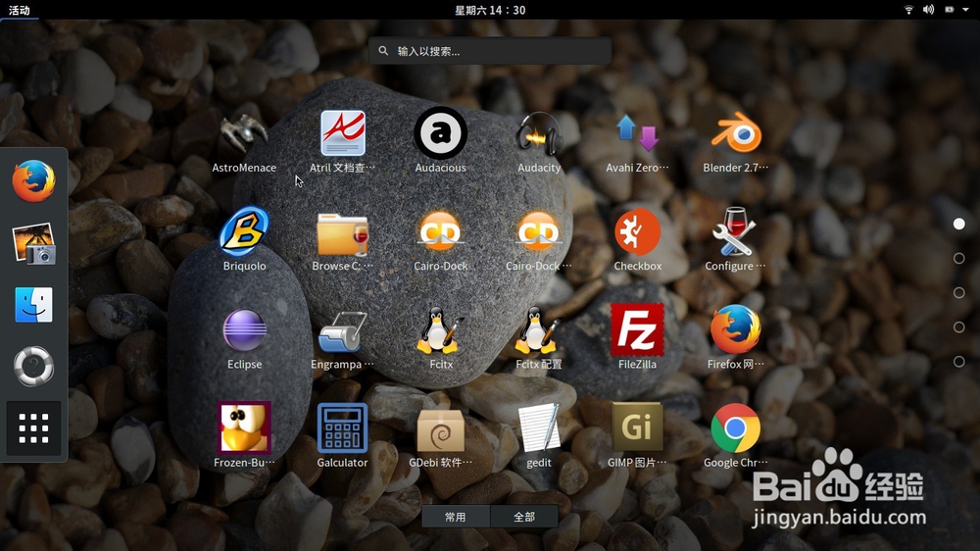The height and width of the screenshot is (551, 980).
Task: Open lifebuoy help icon in dash
Action: [x=33, y=367]
